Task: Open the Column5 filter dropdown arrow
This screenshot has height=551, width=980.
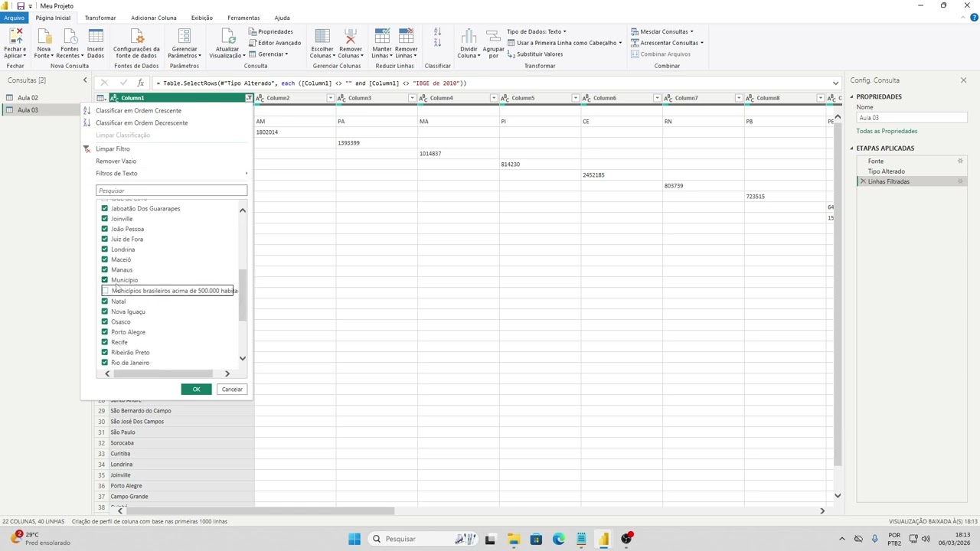Action: pos(576,98)
